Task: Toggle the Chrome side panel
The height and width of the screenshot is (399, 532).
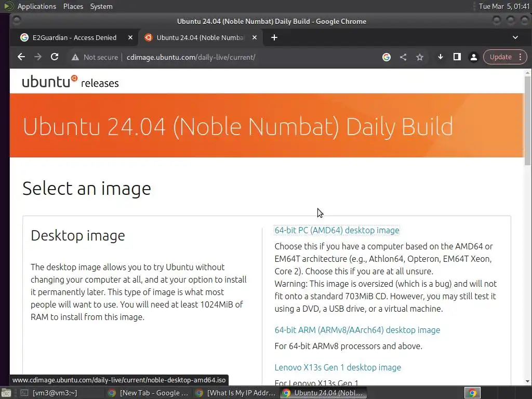Action: coord(457,57)
